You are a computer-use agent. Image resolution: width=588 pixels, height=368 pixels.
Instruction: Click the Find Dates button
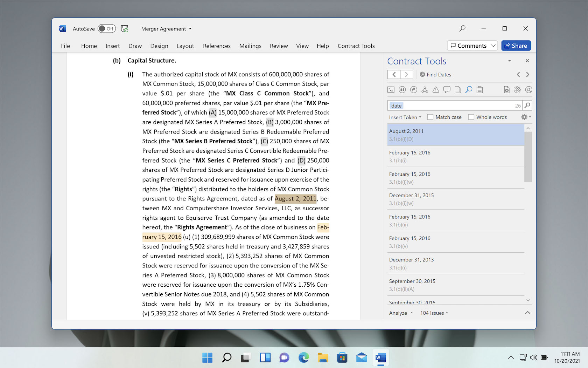pyautogui.click(x=435, y=74)
